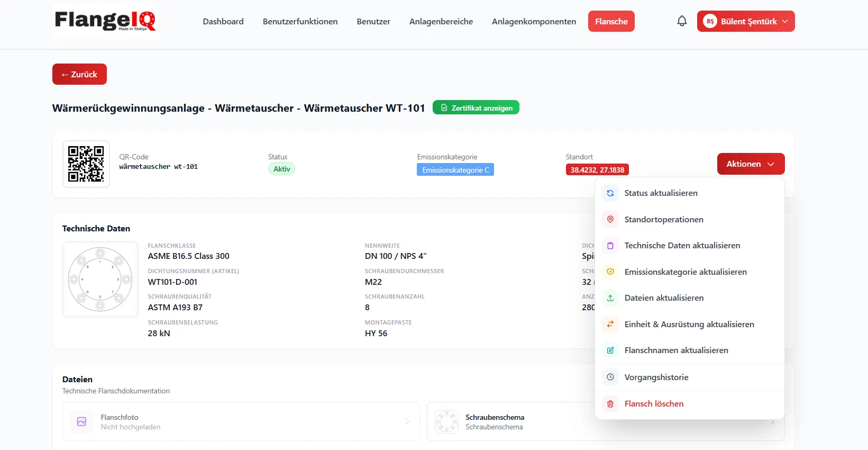Click the flange bolt diagram thumbnail

tap(100, 280)
